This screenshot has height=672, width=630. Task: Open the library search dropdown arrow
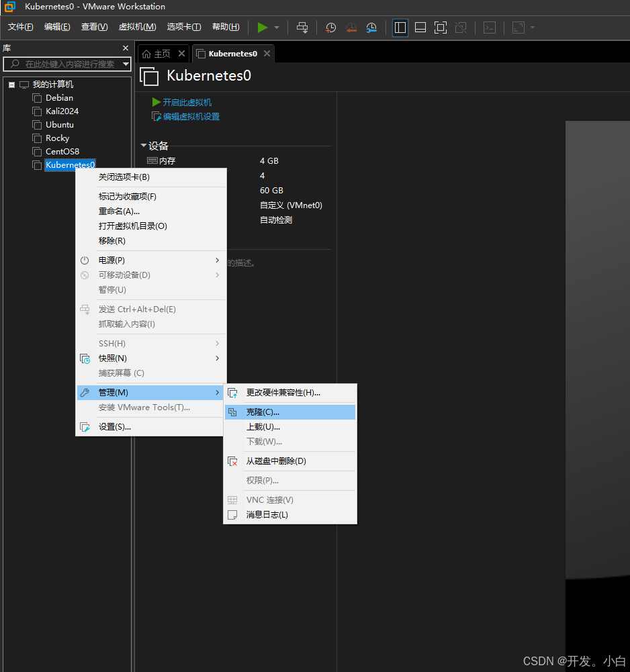126,64
